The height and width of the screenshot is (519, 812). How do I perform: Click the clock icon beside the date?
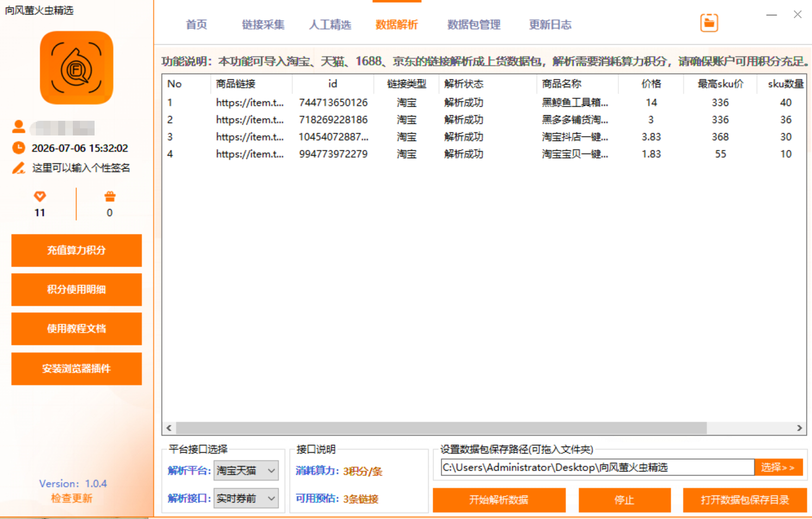(x=18, y=147)
